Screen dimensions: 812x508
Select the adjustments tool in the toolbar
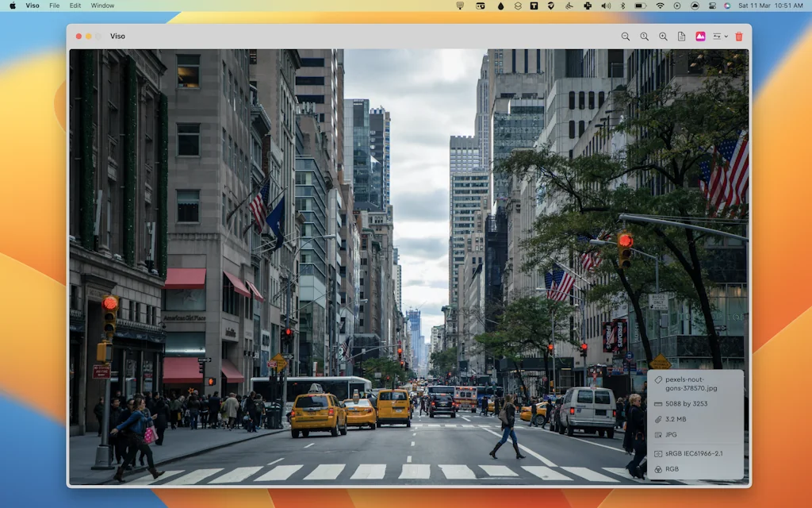tap(716, 36)
